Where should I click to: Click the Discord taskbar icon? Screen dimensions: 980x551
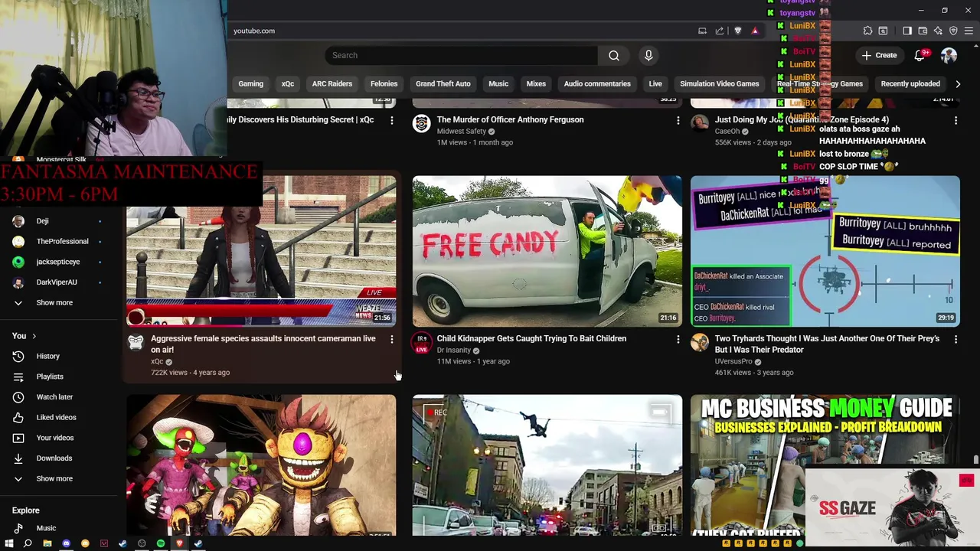click(66, 543)
